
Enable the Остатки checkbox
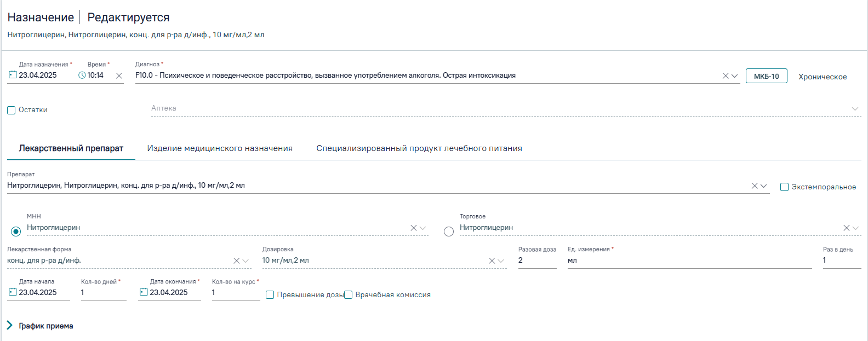(12, 111)
